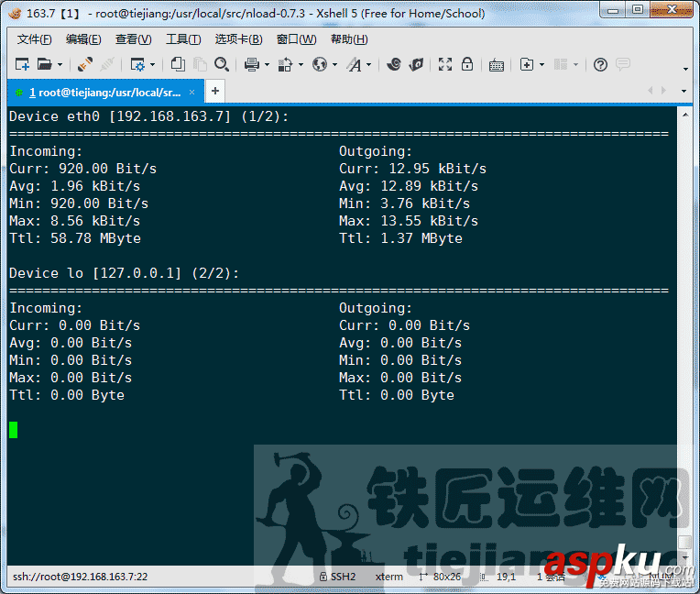Click the SSH2 lock status indicator

click(x=337, y=577)
